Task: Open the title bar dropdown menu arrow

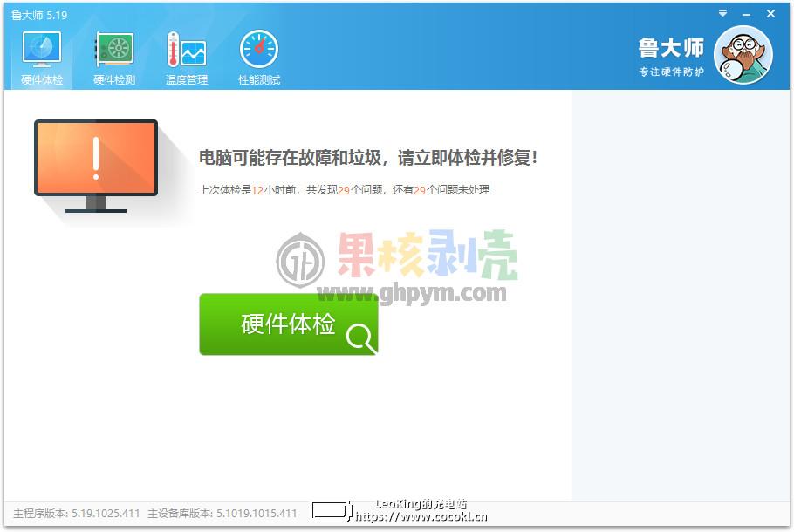Action: click(x=722, y=14)
